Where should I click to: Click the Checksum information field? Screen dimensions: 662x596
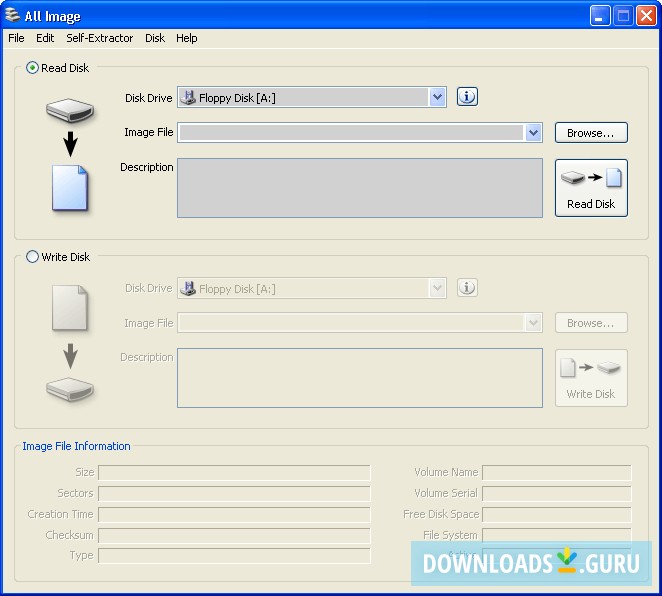[234, 535]
